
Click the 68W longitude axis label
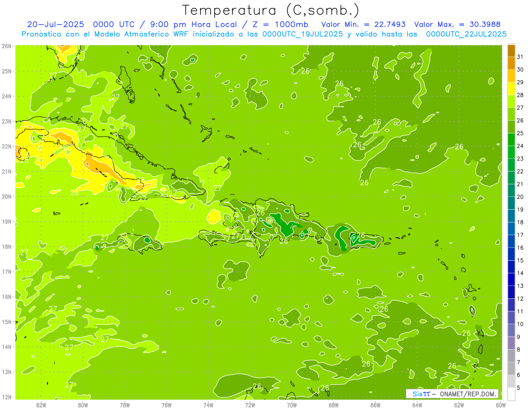(x=334, y=404)
